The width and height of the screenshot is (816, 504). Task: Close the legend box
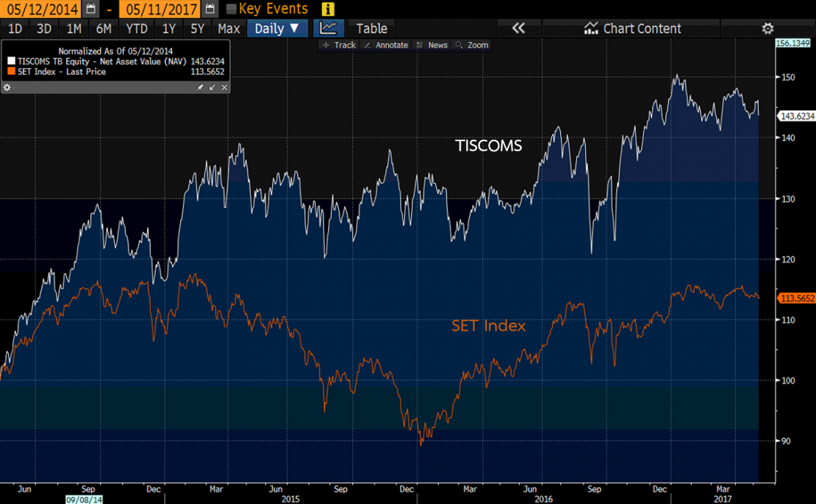[x=225, y=87]
